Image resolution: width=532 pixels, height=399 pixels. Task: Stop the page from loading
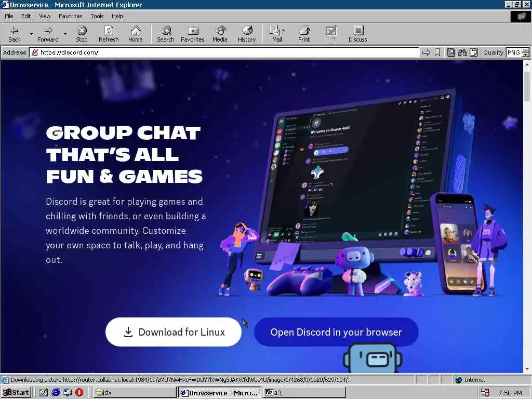pos(82,34)
